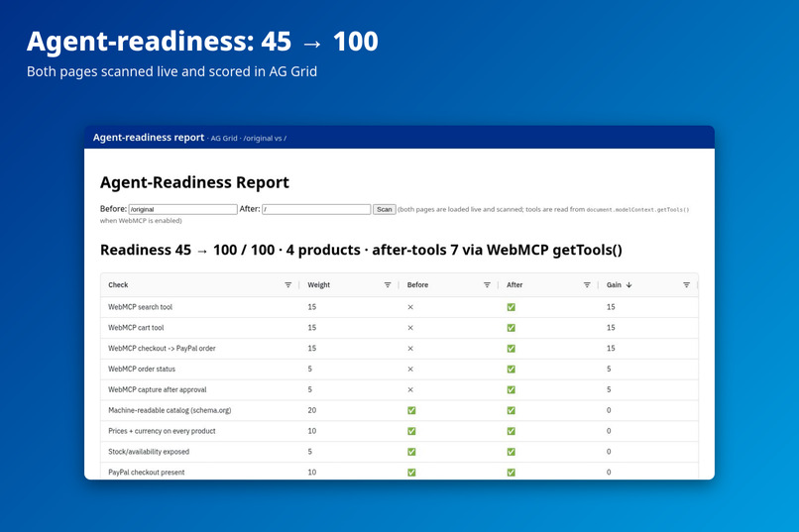Image resolution: width=799 pixels, height=532 pixels.
Task: Select the 'PayPal checkout present' cell
Action: click(x=147, y=473)
